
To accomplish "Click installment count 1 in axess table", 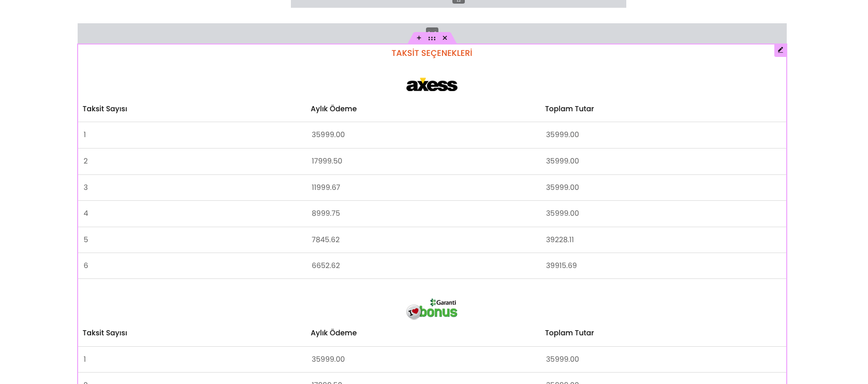I will coord(85,135).
